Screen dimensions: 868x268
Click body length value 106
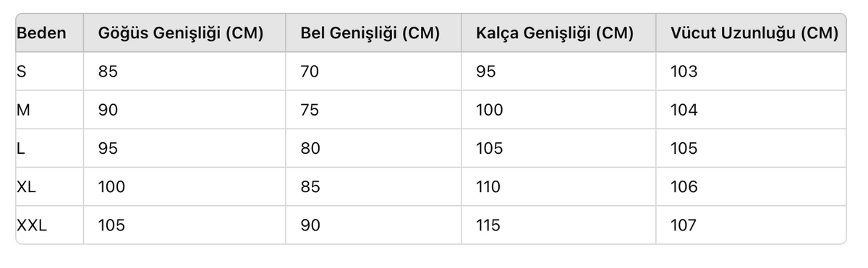(x=684, y=187)
